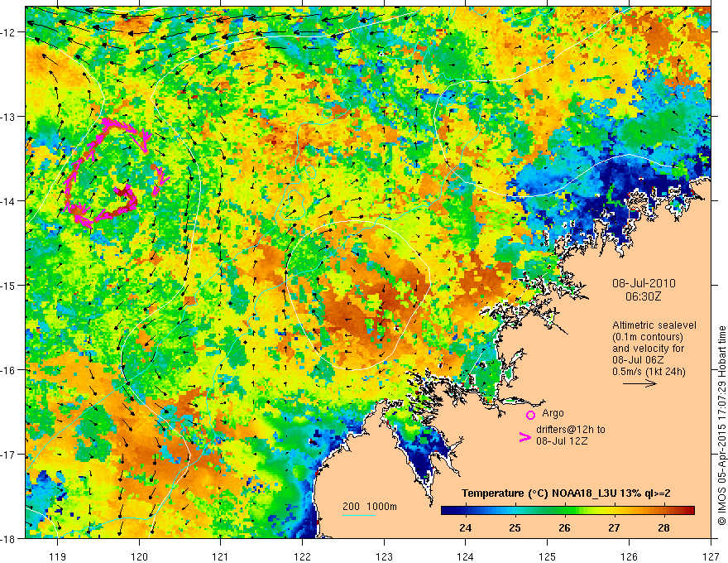Click the black velocity scale arrow in legend

coord(639,383)
